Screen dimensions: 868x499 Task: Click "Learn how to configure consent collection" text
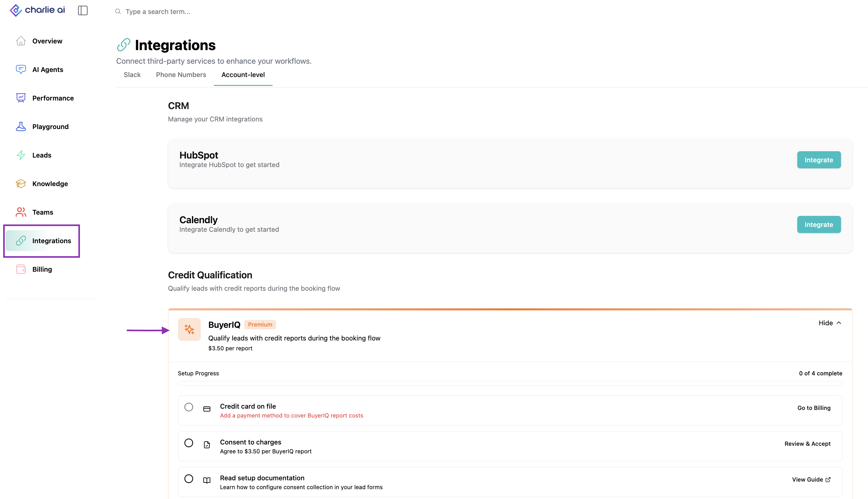pyautogui.click(x=301, y=487)
